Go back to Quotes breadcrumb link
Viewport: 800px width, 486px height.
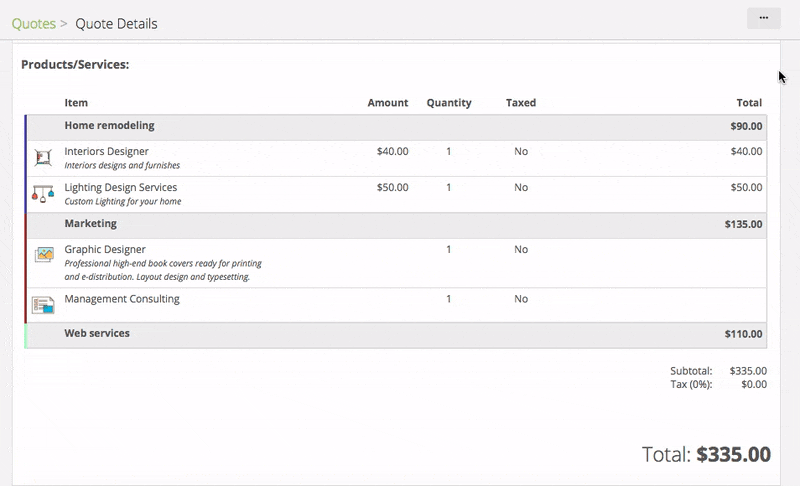click(x=33, y=23)
